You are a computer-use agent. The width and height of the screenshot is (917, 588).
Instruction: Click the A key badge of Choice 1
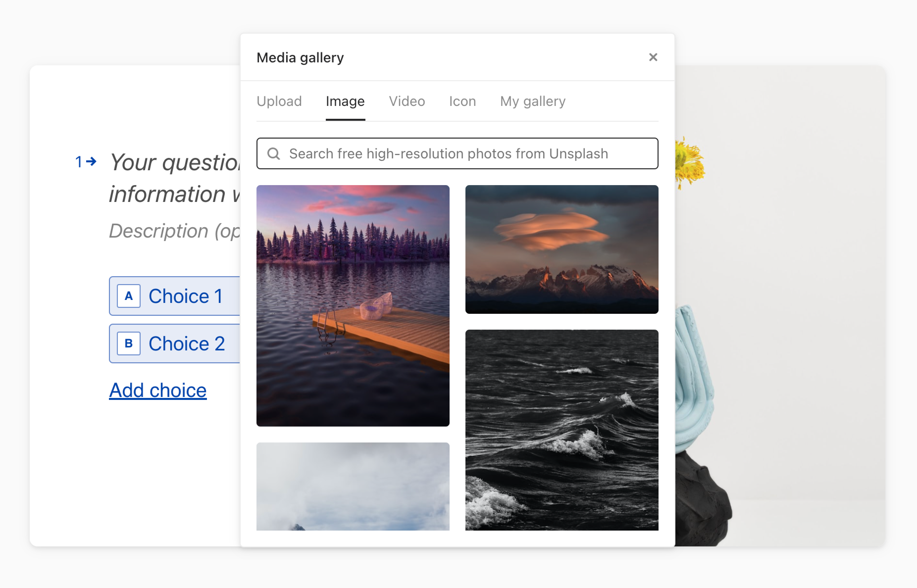point(128,296)
